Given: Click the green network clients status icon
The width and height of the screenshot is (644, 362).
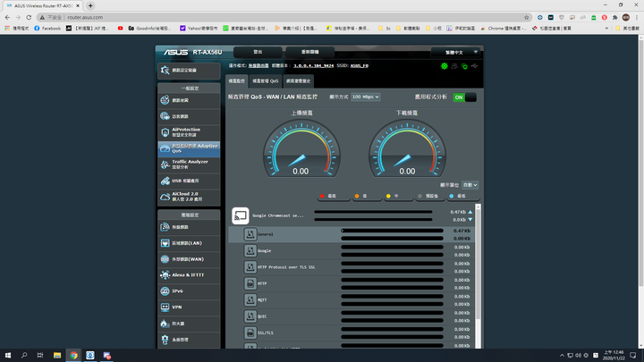Looking at the screenshot, I should [464, 66].
